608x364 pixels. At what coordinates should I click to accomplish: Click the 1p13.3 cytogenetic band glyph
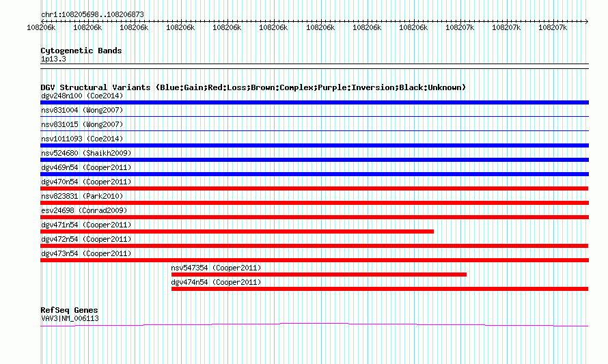tap(314, 66)
